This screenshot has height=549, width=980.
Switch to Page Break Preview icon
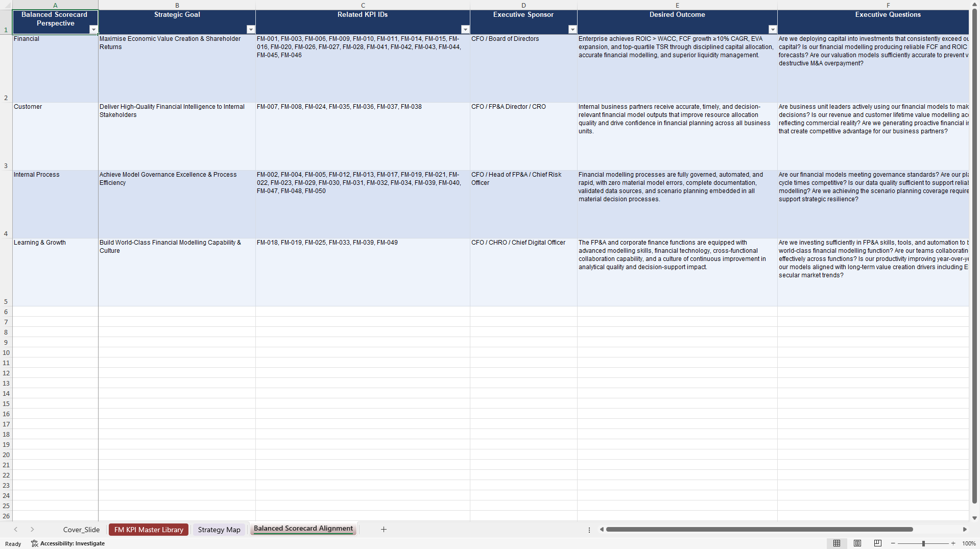tap(878, 543)
